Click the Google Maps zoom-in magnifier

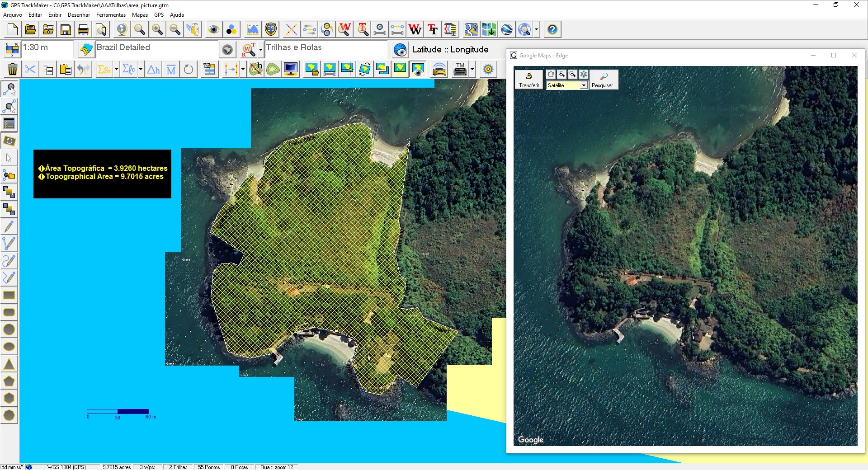coord(561,74)
